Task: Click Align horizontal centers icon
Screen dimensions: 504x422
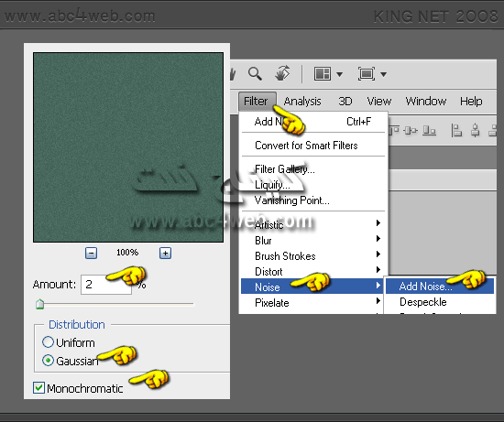Action: (x=476, y=130)
